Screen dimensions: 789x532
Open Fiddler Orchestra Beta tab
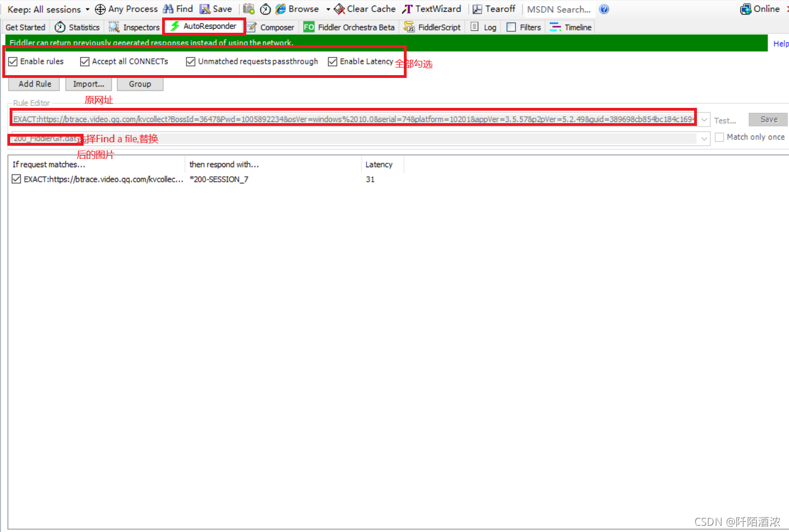click(x=349, y=27)
